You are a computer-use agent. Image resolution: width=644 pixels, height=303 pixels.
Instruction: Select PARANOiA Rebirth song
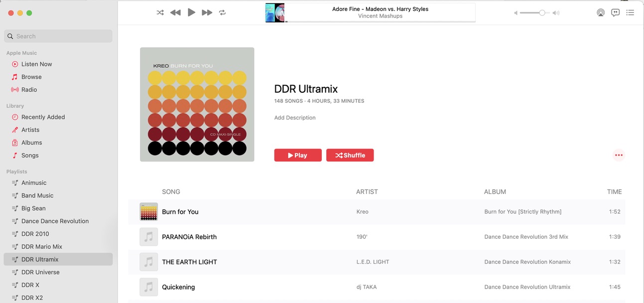189,237
